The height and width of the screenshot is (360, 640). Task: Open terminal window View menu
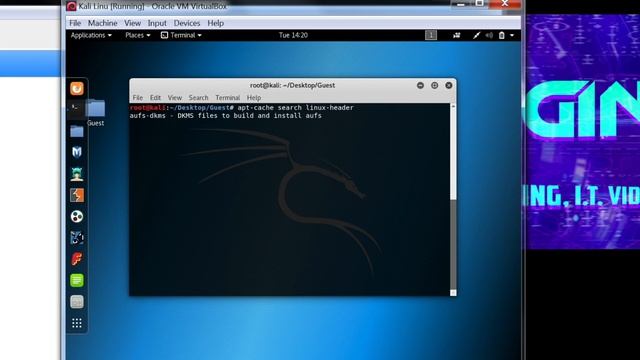(x=174, y=98)
